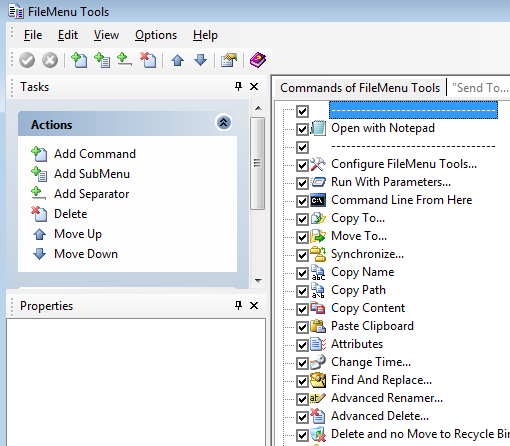Click the Move Down arrow in toolbar
This screenshot has height=446, width=510.
pos(200,60)
